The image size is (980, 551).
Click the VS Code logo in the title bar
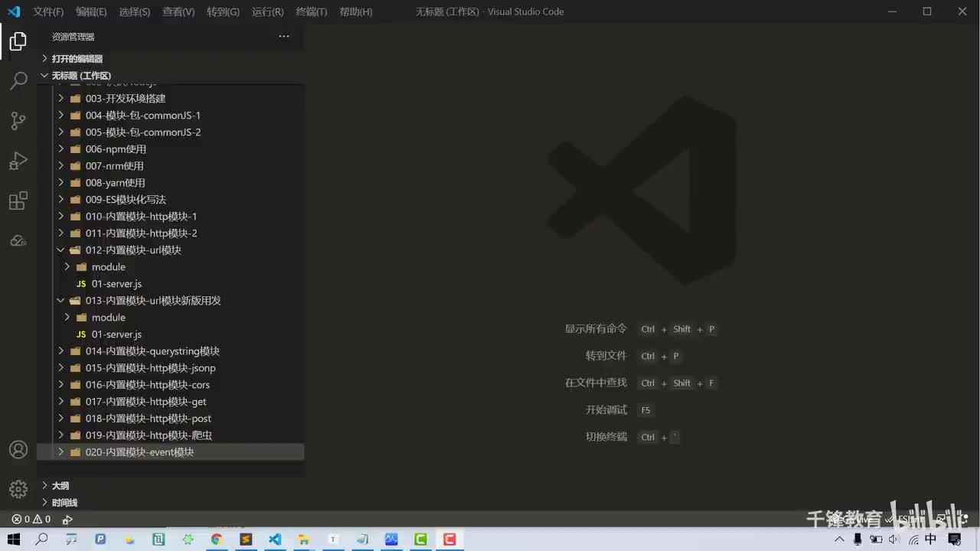13,11
